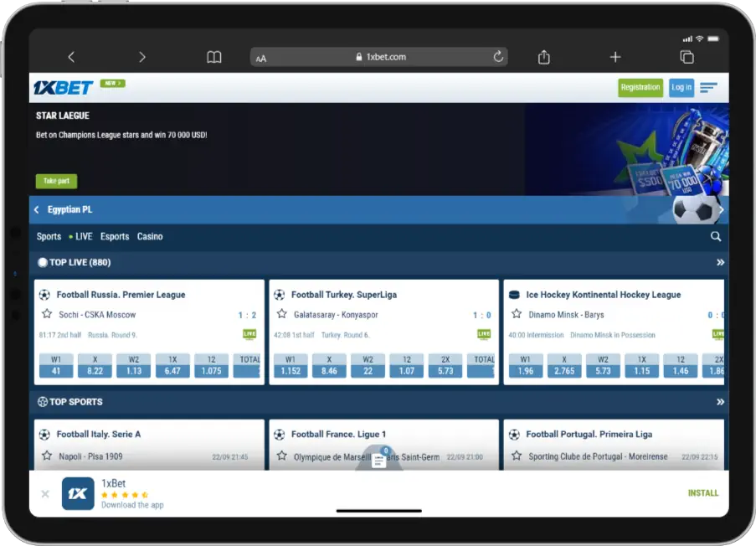
Task: Open the bet slip icon at bottom
Action: click(379, 461)
